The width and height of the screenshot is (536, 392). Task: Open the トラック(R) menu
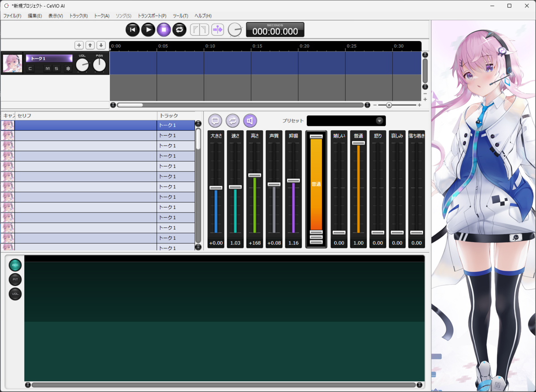click(79, 16)
